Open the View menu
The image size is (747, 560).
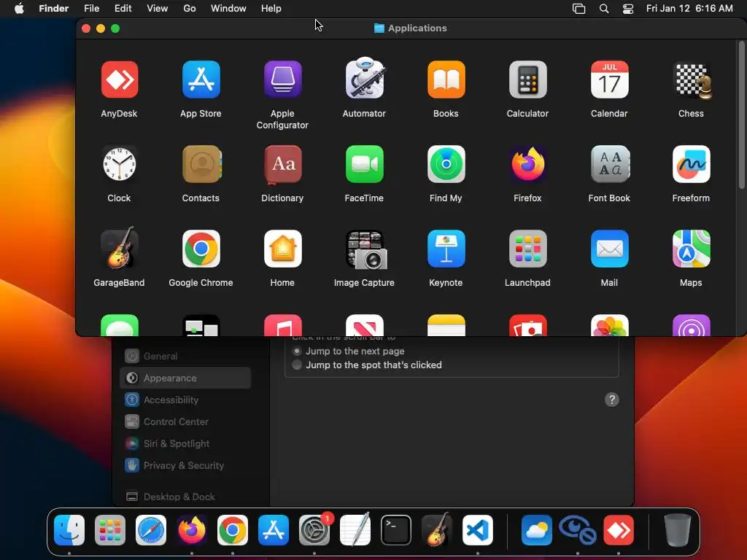pos(158,9)
